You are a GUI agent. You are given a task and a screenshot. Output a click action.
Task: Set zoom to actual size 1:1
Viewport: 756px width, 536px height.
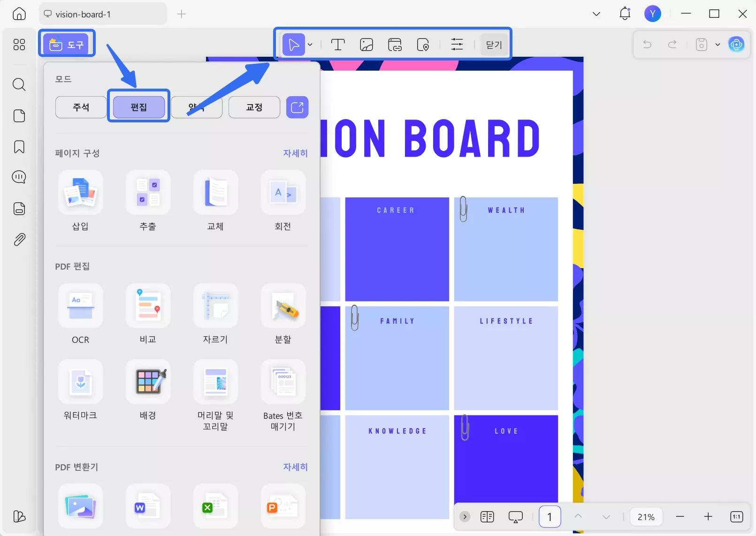click(x=737, y=517)
